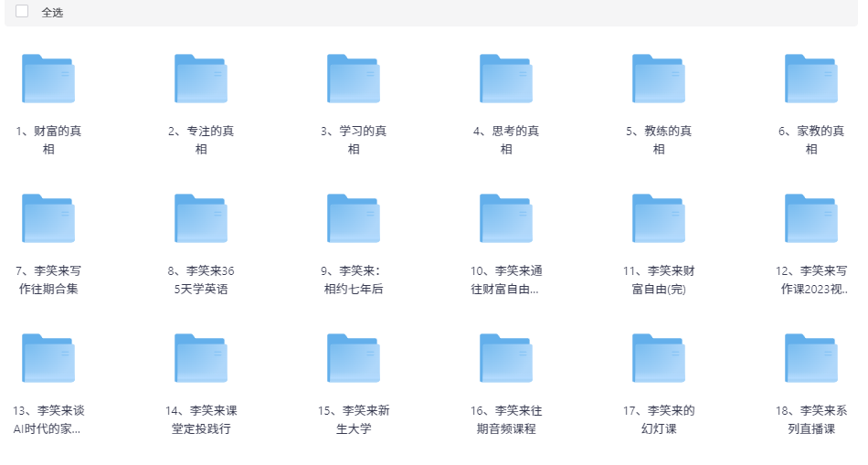Open folder icon for 7、李笑来写作往期合集
868x465 pixels.
coord(48,218)
